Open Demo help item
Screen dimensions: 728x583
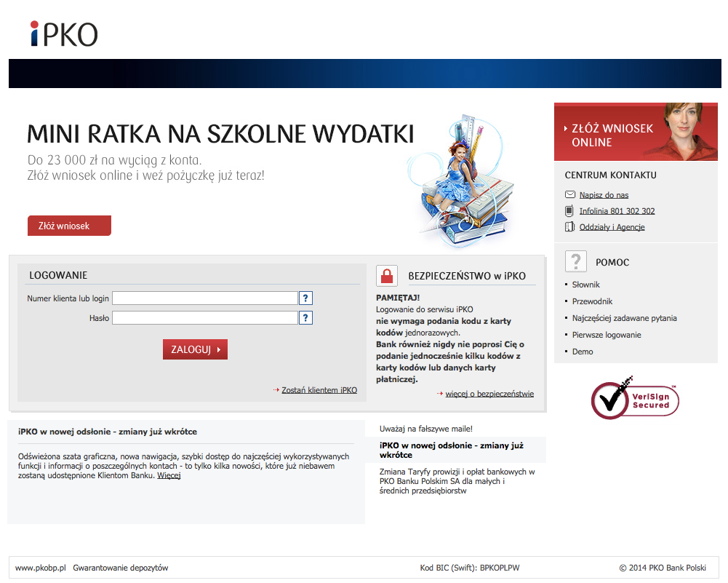583,352
